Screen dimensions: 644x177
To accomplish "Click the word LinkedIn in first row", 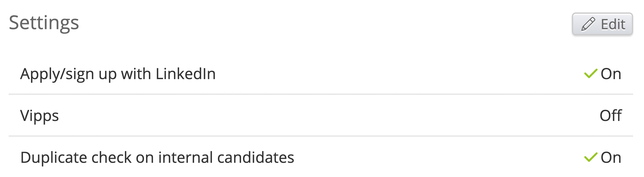I will click(x=186, y=74).
